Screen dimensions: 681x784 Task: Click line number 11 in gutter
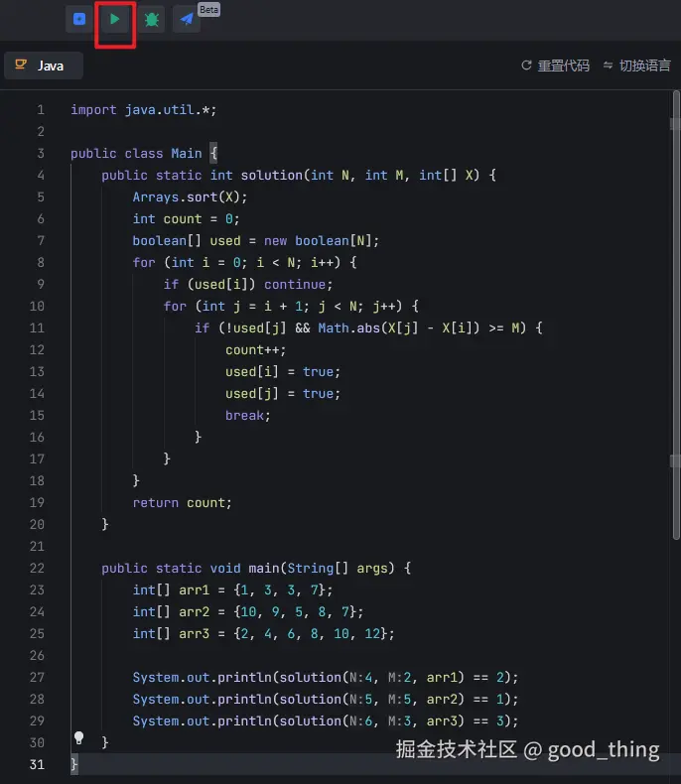(37, 328)
